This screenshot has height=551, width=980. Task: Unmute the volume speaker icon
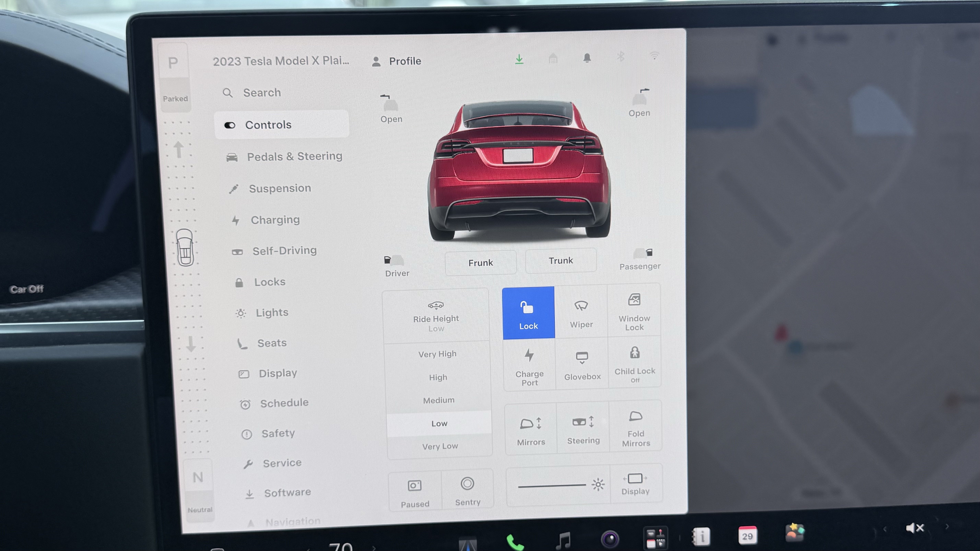[x=915, y=528]
